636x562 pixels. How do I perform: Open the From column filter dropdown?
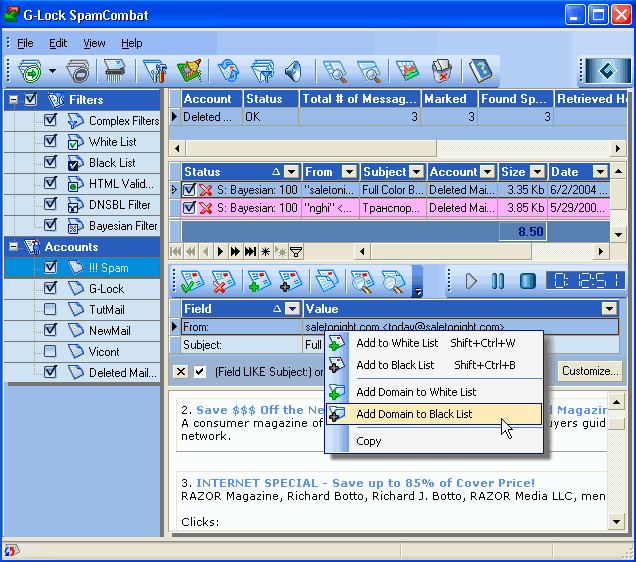click(x=349, y=172)
